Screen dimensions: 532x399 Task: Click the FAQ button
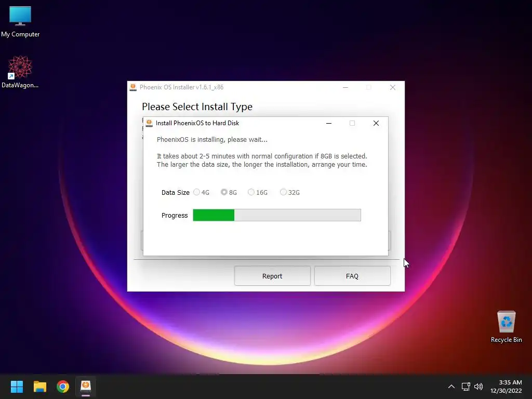[x=352, y=276]
